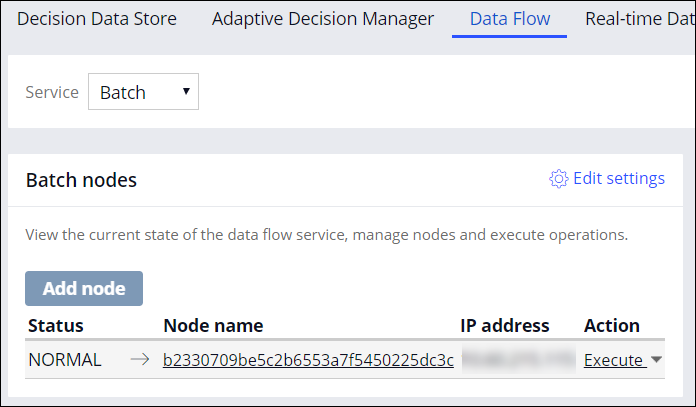696x407 pixels.
Task: Click the Execute action link
Action: pos(613,360)
